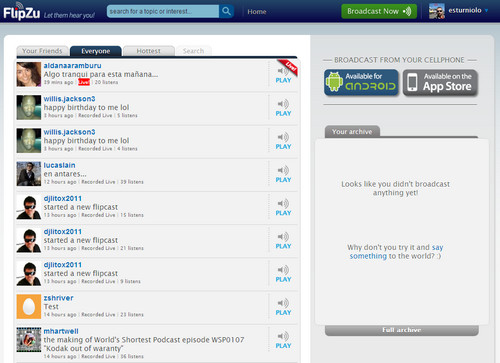Play lucaslain's 'en antares' flipcast
Image resolution: width=500 pixels, height=363 pixels.
pos(283,175)
